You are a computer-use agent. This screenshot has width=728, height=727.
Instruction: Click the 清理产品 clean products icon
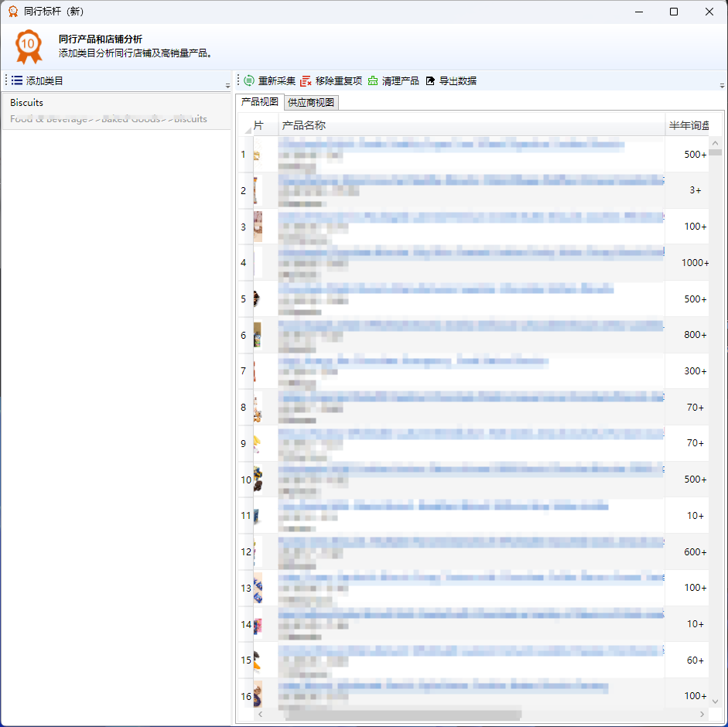click(373, 80)
